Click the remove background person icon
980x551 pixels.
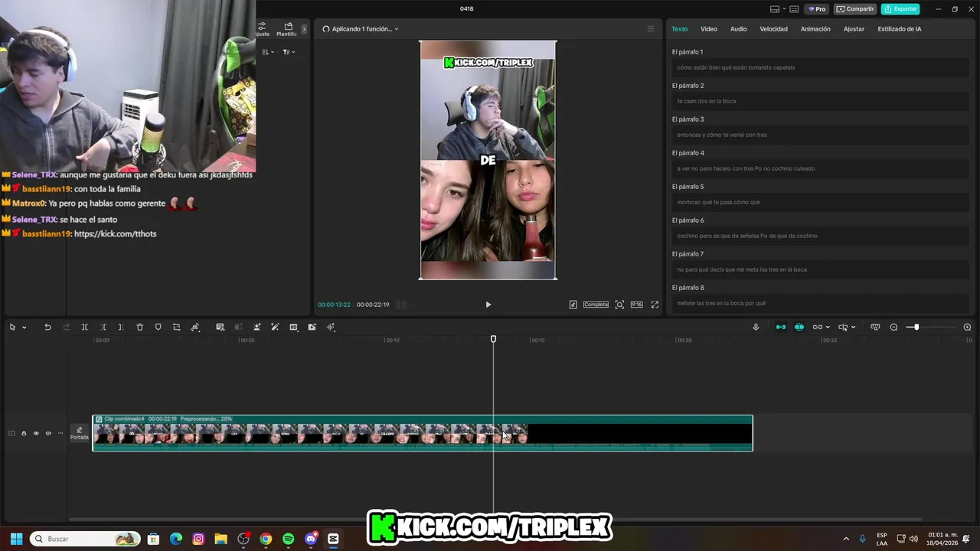point(256,328)
